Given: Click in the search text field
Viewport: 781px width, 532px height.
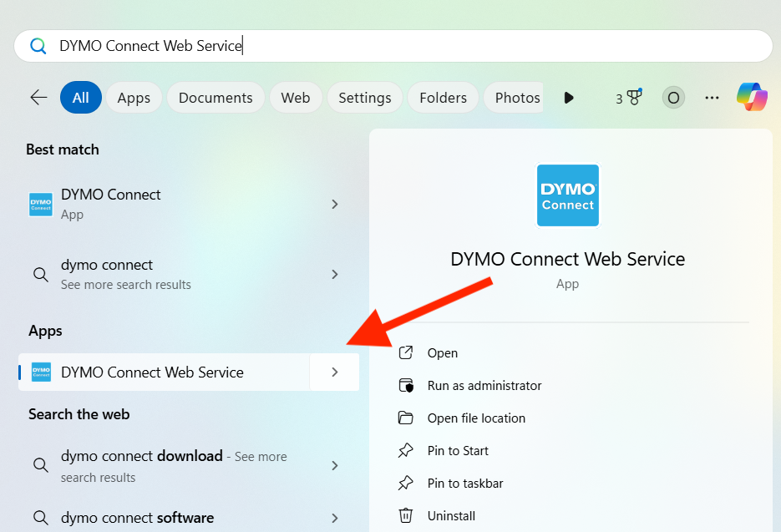Looking at the screenshot, I should click(x=393, y=46).
